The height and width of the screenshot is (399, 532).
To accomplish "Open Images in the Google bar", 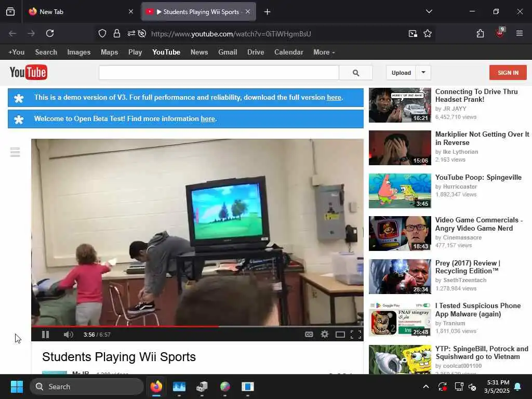I will [79, 52].
